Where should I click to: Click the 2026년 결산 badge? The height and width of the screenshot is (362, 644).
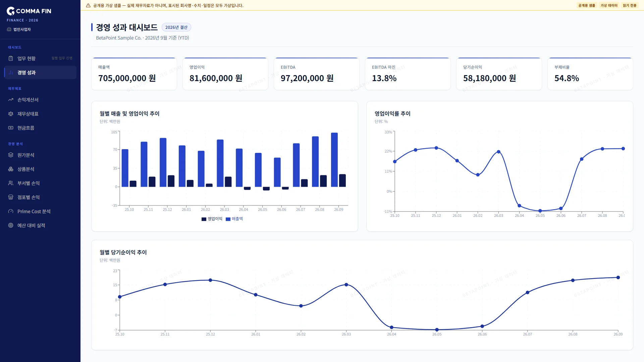pos(176,27)
